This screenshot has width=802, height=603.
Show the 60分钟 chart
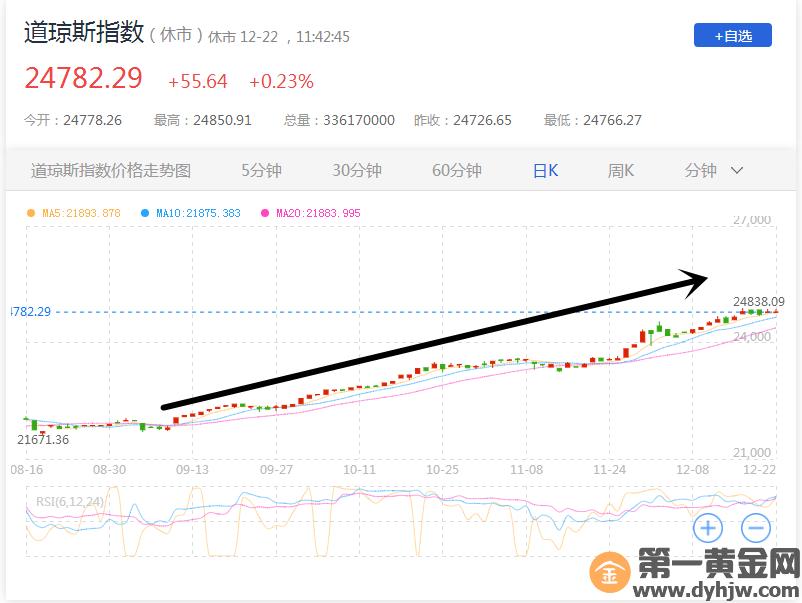click(x=457, y=171)
